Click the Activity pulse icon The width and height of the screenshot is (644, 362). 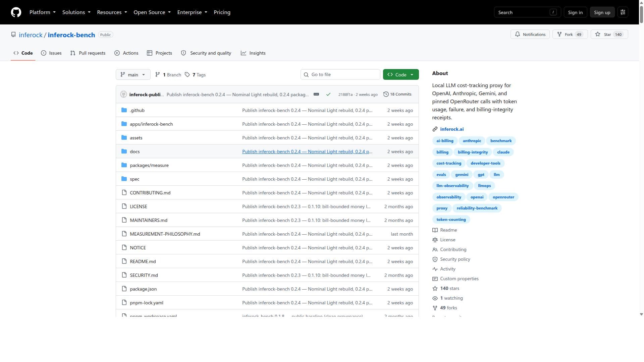point(435,269)
